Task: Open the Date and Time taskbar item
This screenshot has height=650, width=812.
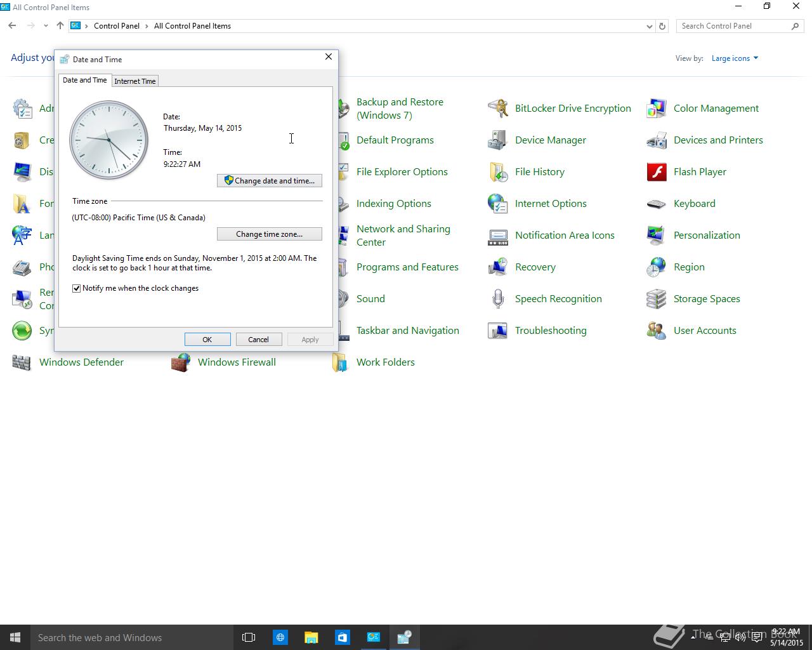Action: coord(404,637)
